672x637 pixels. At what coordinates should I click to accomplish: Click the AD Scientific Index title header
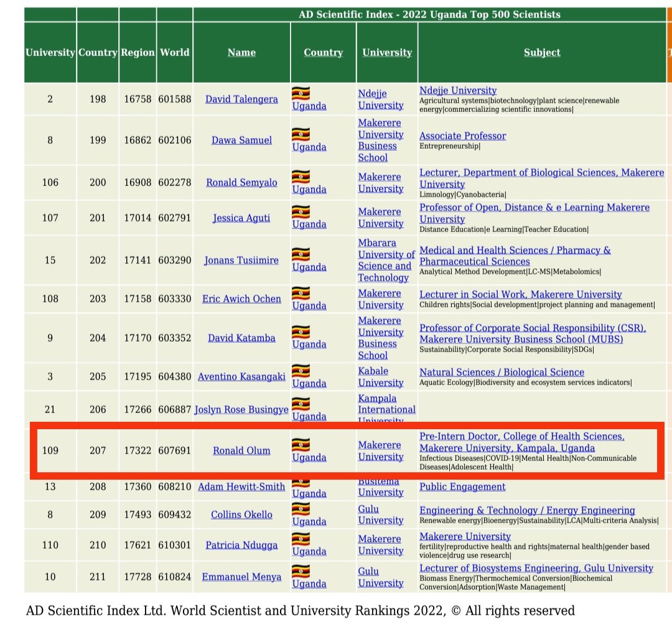click(429, 14)
